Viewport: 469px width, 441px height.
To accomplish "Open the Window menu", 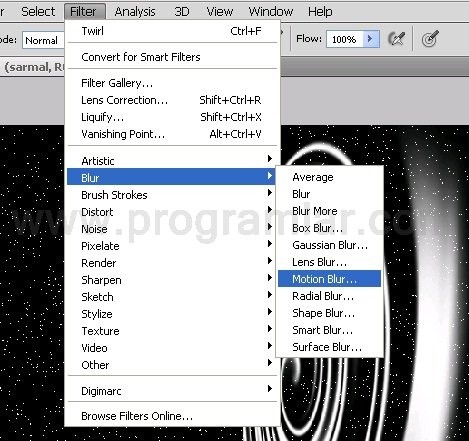I will tap(271, 12).
